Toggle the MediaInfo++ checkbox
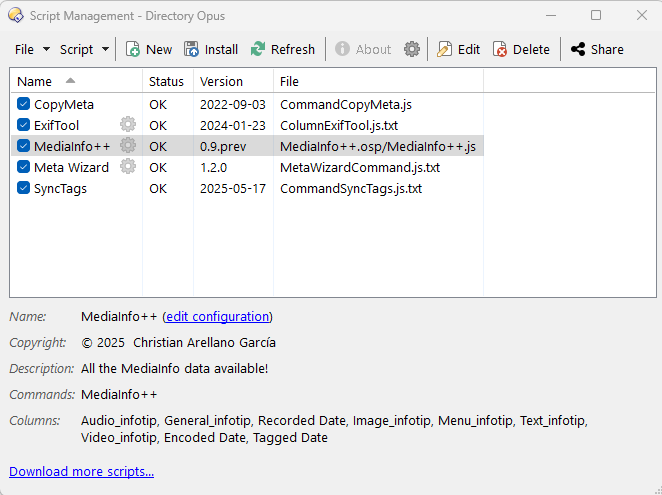 pyautogui.click(x=24, y=146)
